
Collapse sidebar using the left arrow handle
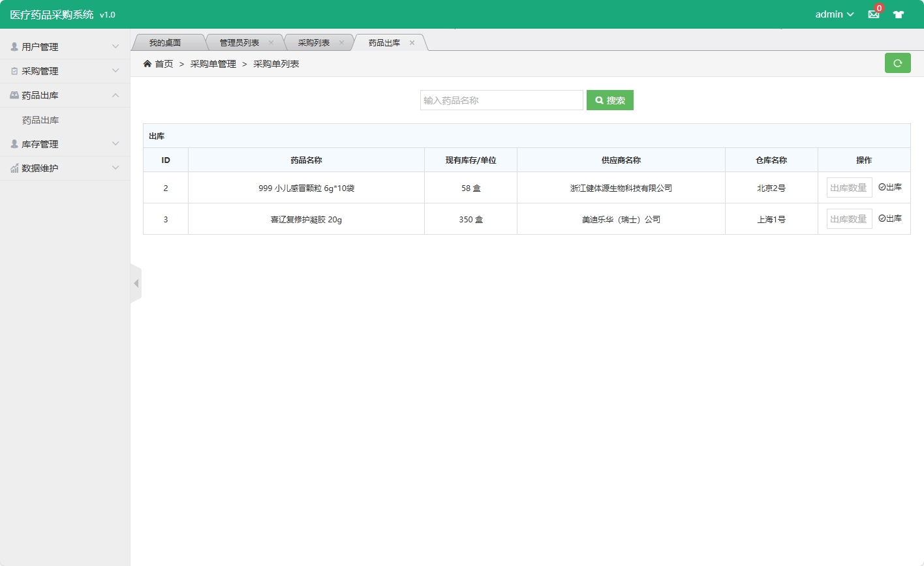(136, 284)
